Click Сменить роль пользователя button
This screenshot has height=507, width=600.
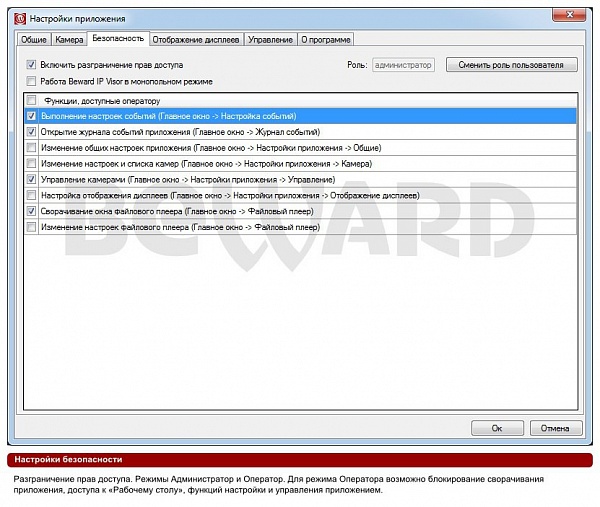512,65
